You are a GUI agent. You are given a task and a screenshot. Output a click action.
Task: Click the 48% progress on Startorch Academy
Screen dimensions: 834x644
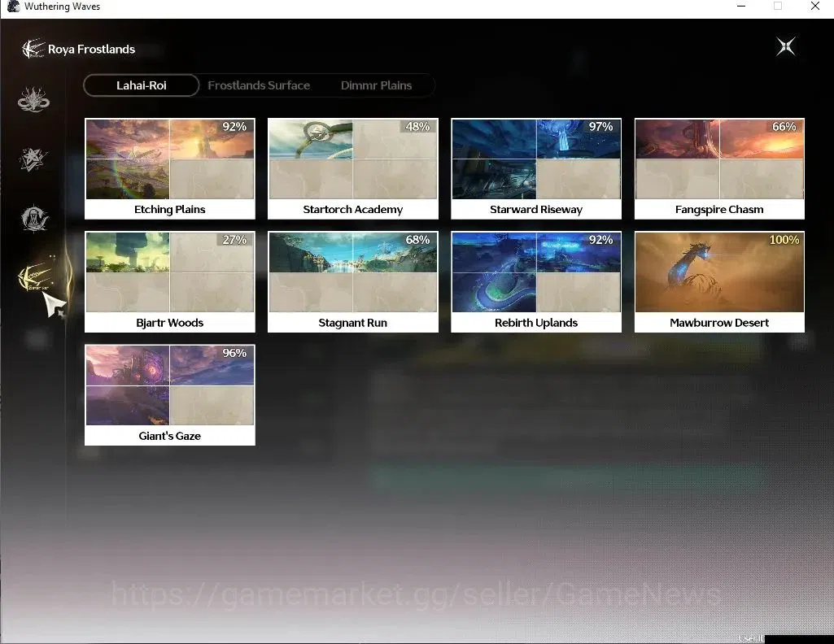[417, 127]
